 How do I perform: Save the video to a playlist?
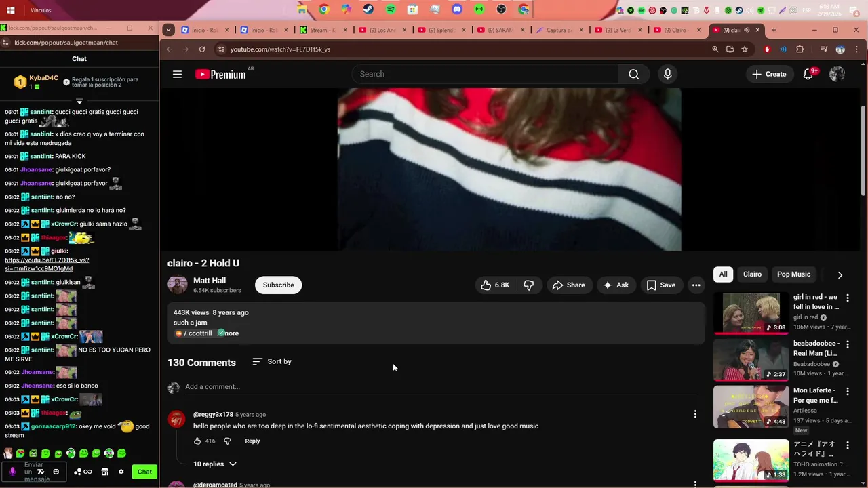point(661,285)
